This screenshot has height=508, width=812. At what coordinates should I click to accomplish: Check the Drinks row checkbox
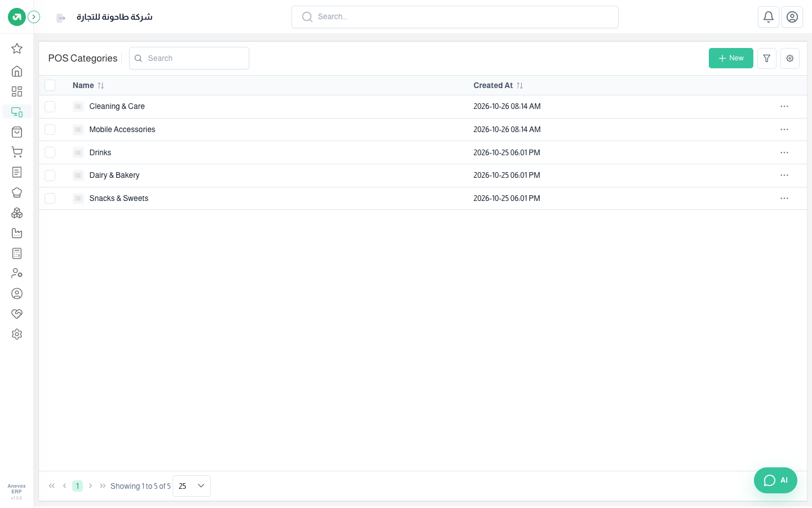coord(50,152)
